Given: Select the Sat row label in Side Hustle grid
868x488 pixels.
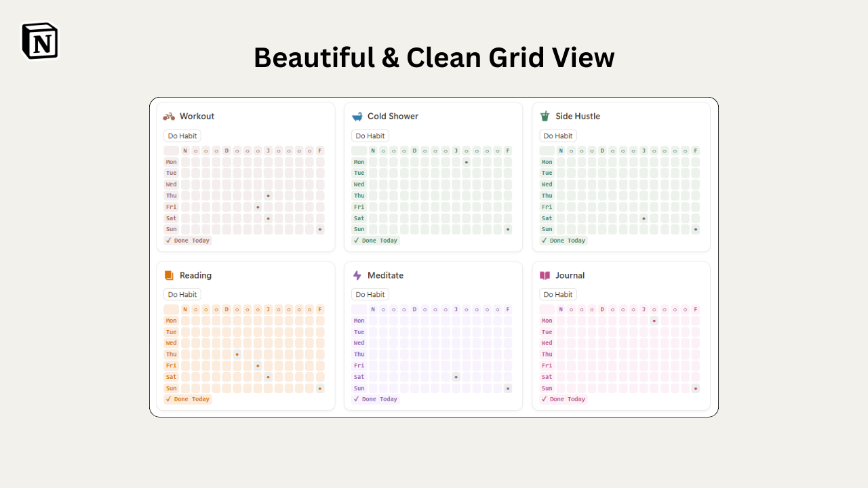Looking at the screenshot, I should click(x=547, y=218).
